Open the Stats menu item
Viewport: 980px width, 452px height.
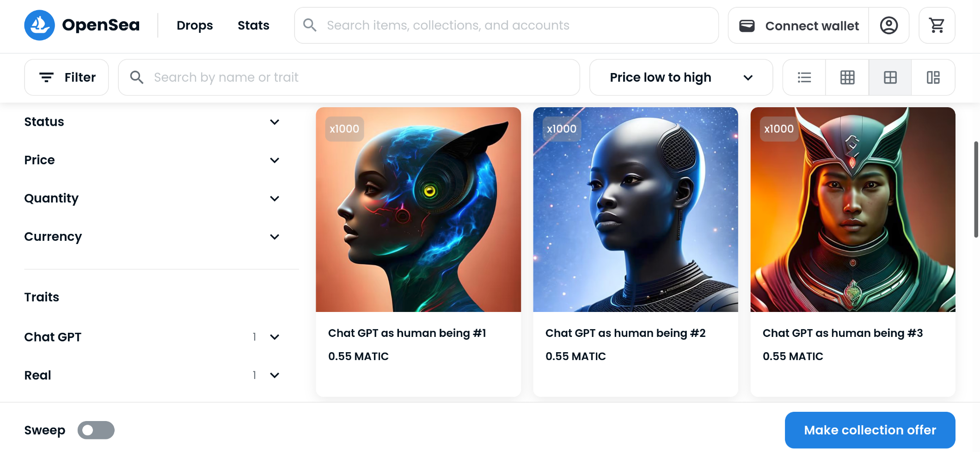pyautogui.click(x=253, y=25)
